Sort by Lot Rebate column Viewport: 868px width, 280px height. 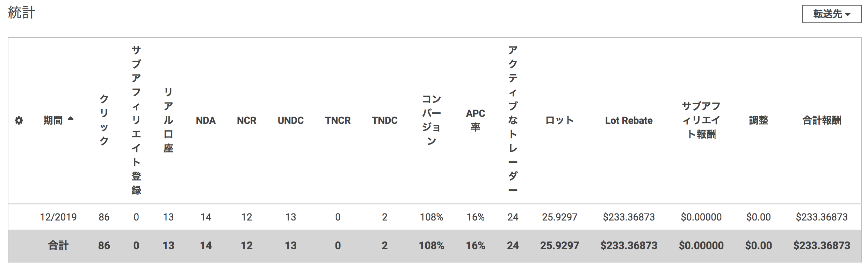629,120
